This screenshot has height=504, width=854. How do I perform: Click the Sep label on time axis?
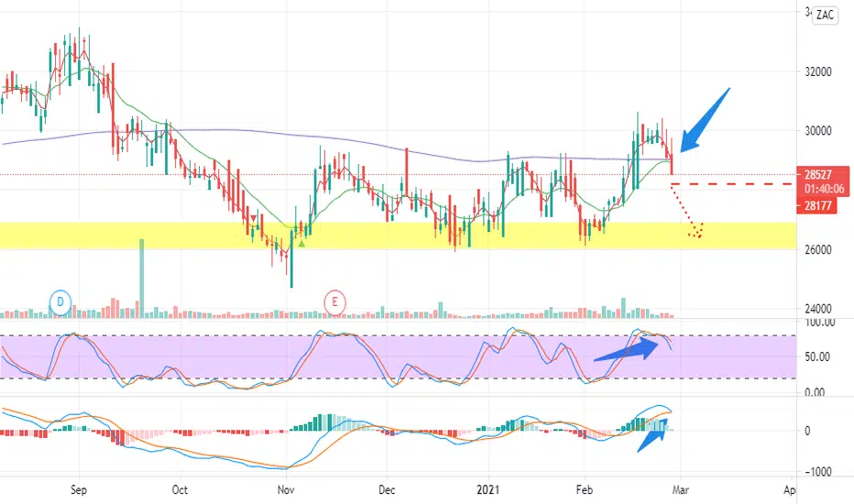(79, 490)
